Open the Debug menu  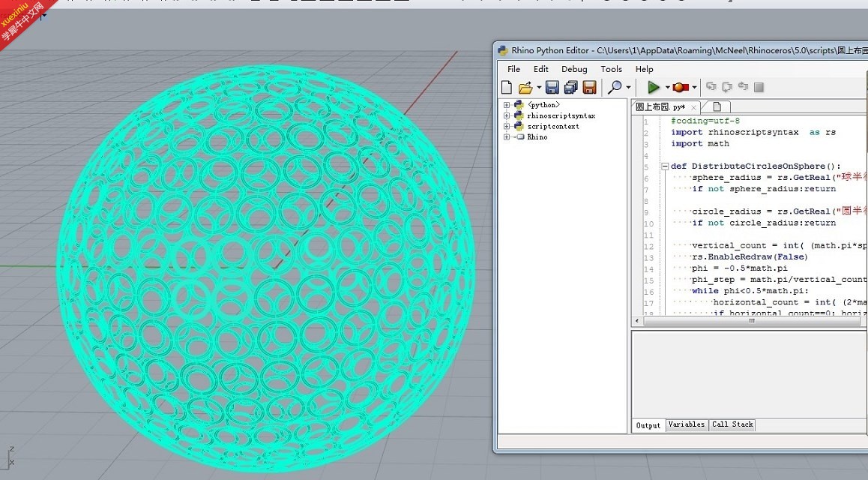tap(574, 69)
